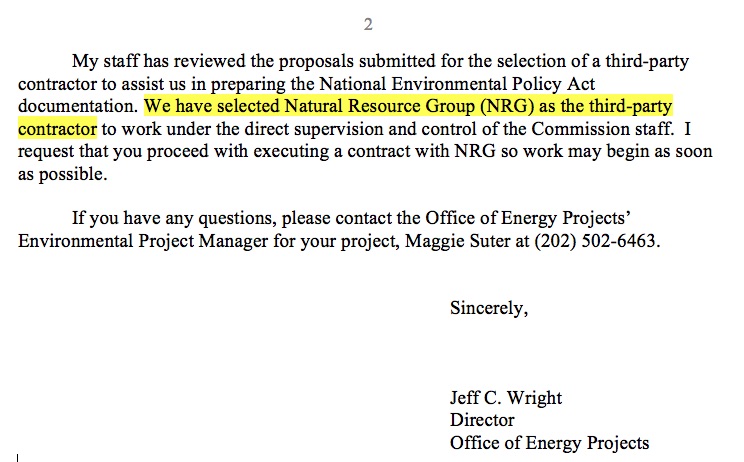Viewport: 744px width, 462px height.
Task: Click the signer name Jeff C. Wright
Action: [506, 397]
